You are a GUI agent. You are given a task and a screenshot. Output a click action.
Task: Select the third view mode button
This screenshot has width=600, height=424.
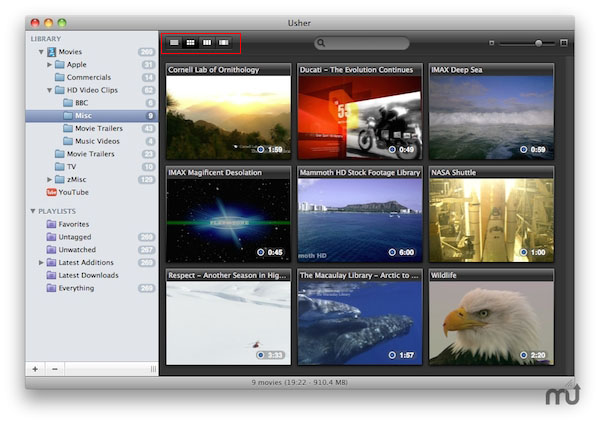point(207,43)
